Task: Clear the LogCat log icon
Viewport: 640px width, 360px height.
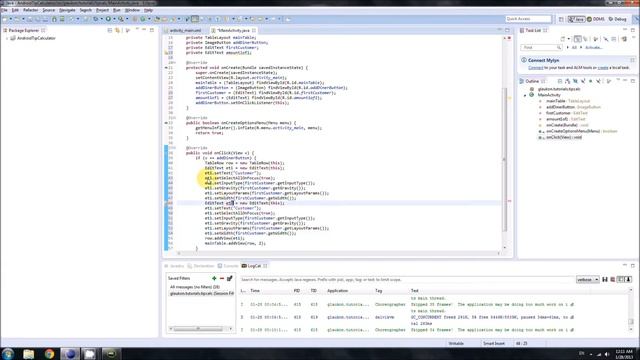Action: [613, 280]
